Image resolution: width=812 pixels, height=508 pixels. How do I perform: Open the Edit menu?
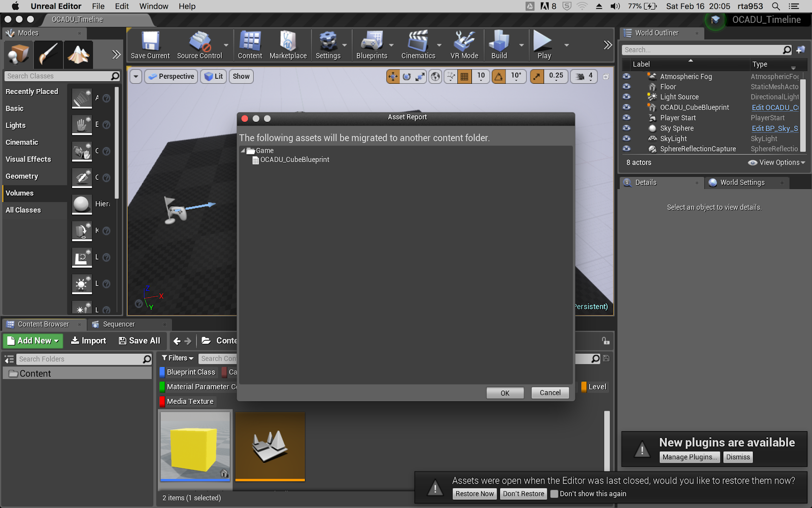122,6
